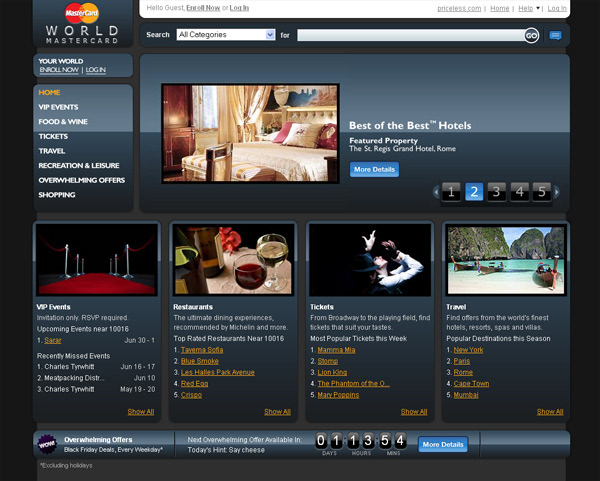Select carousel slide 2
This screenshot has height=481, width=600.
pyautogui.click(x=474, y=192)
